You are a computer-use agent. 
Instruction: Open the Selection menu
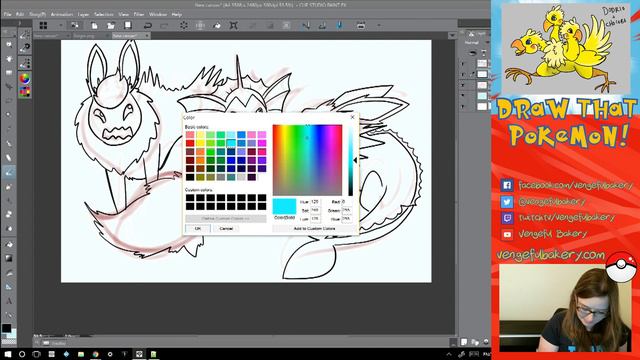click(x=104, y=14)
